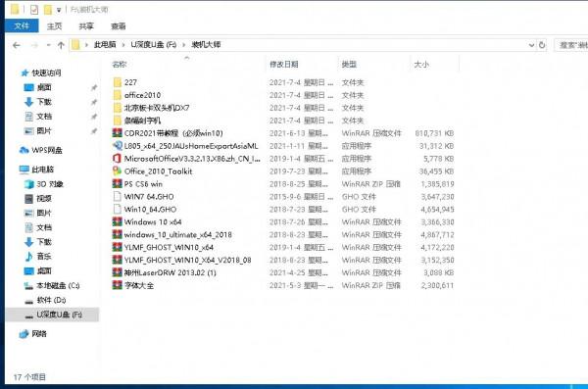Click the title bar new folder icon
588x389 pixels.
pos(48,10)
